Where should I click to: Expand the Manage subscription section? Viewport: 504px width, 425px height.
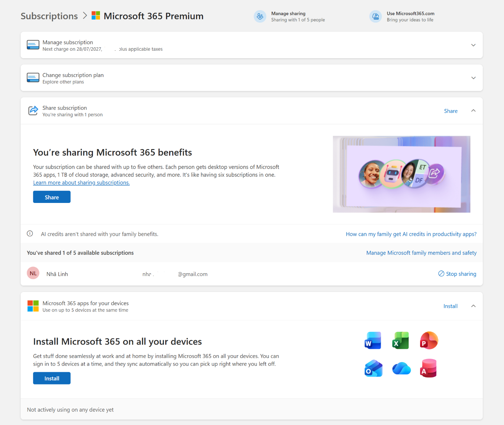[473, 45]
